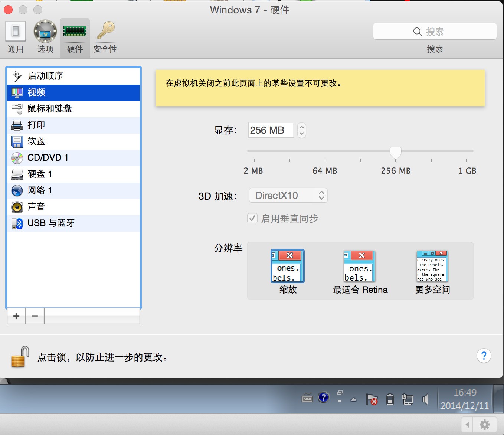This screenshot has height=435, width=504.
Task: Click the on-screen keyboard tray icon
Action: pyautogui.click(x=307, y=399)
